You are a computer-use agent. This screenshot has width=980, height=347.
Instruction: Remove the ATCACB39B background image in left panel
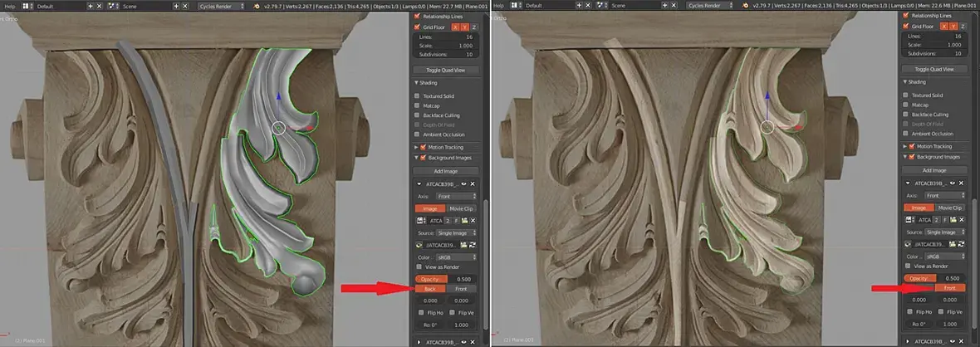[473, 184]
